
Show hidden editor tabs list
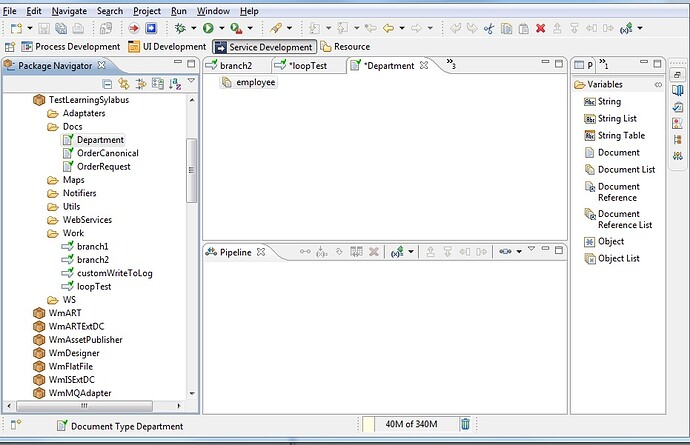(x=451, y=64)
